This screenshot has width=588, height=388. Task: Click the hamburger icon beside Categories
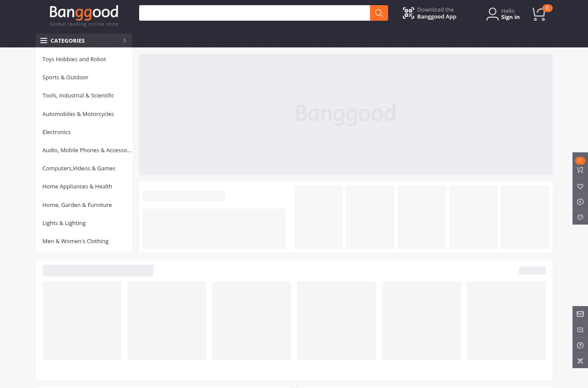(44, 41)
